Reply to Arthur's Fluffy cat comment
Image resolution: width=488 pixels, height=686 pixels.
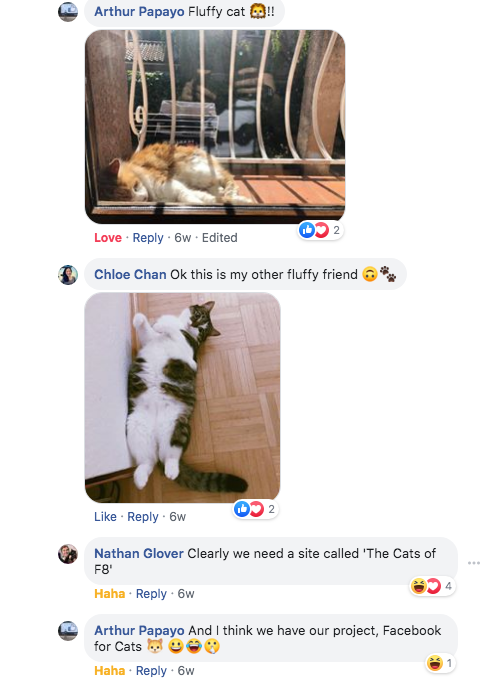pos(148,238)
